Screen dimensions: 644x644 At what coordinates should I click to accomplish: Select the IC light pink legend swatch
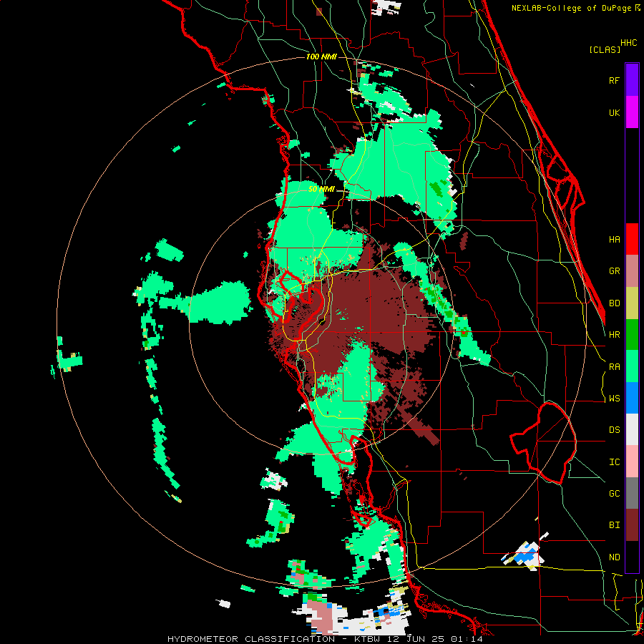tap(632, 462)
